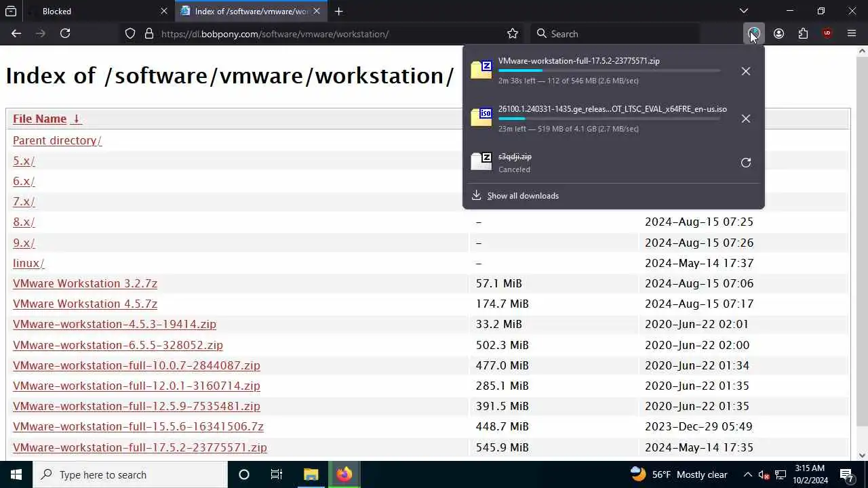
Task: Open the Windows Start menu
Action: pyautogui.click(x=16, y=474)
